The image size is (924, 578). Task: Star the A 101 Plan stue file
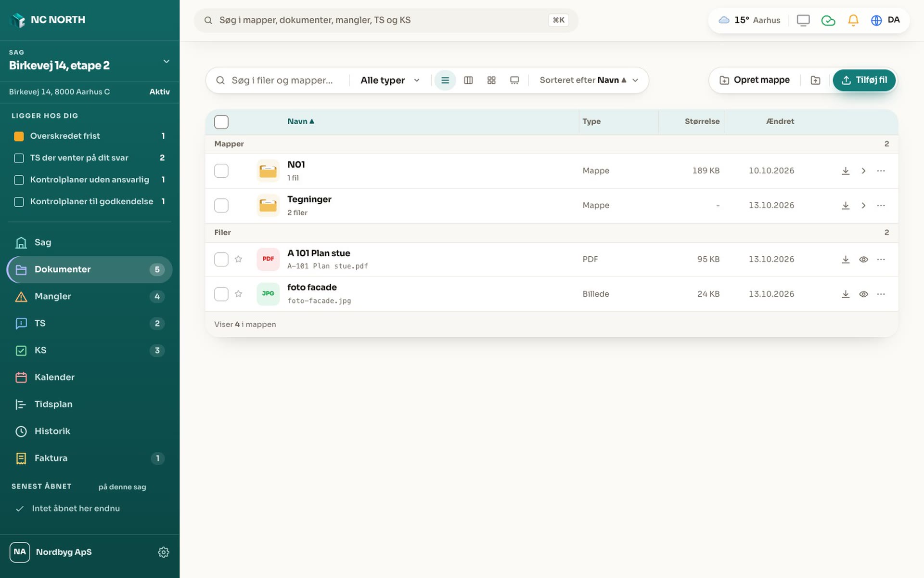coord(238,259)
